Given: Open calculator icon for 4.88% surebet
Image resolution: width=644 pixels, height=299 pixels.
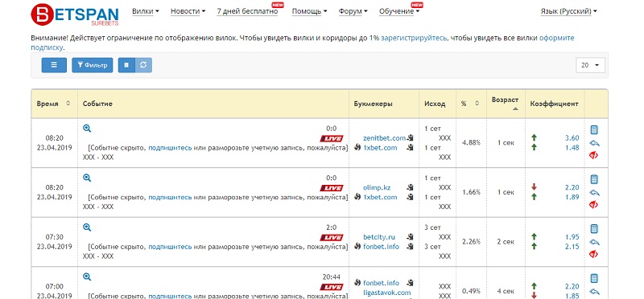Looking at the screenshot, I should coord(594,130).
